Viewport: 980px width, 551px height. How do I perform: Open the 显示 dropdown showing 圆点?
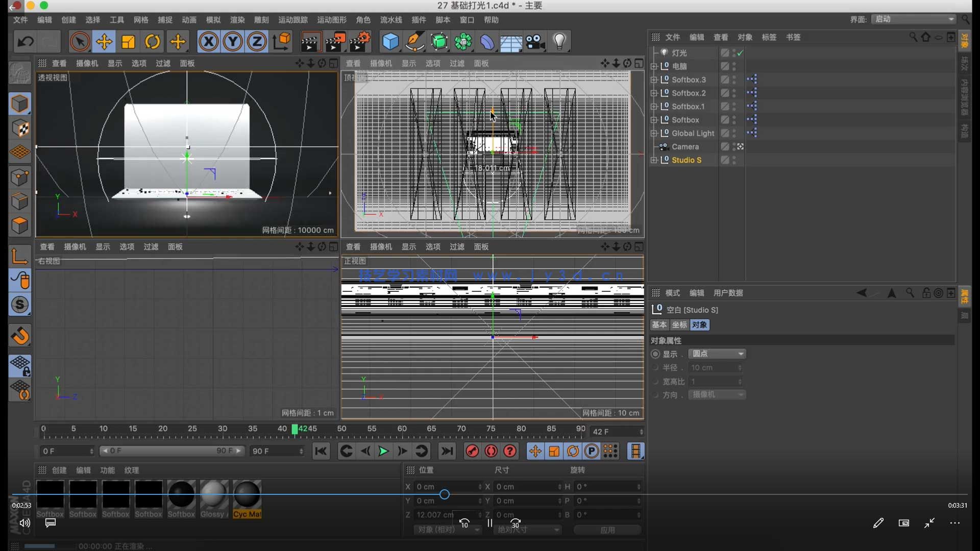tap(717, 354)
